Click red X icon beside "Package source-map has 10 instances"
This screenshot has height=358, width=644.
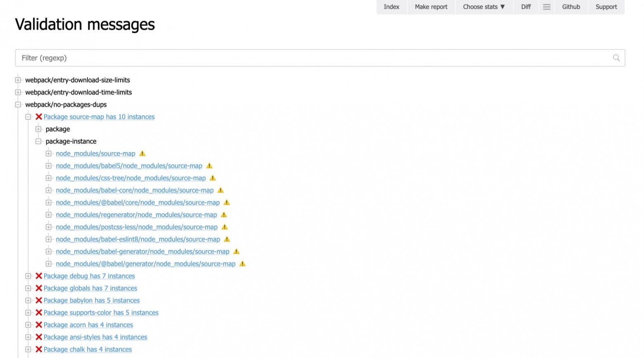tap(39, 117)
